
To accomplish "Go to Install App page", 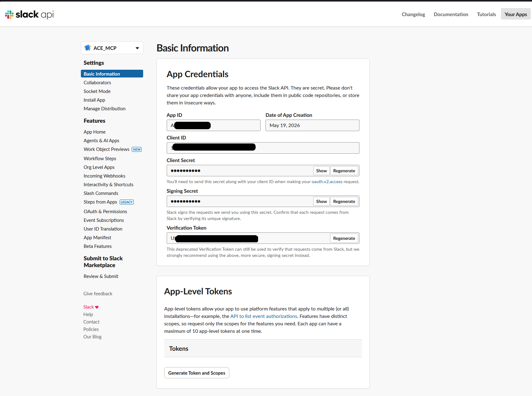I will coord(94,100).
